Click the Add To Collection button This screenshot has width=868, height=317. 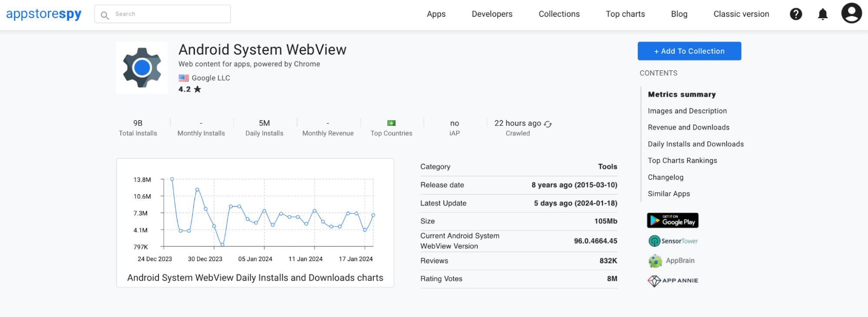click(689, 51)
